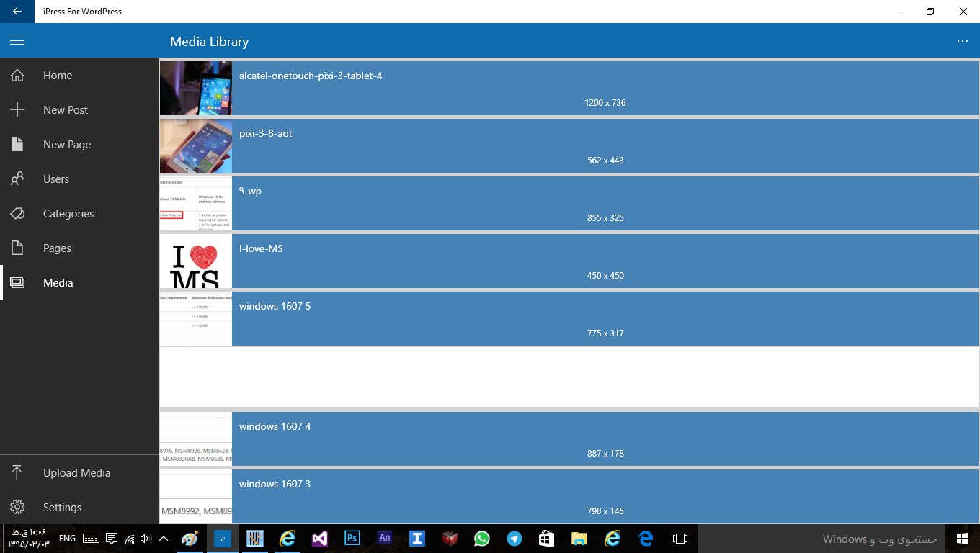Click the volume icon in system tray
This screenshot has height=553, width=980.
click(x=146, y=539)
